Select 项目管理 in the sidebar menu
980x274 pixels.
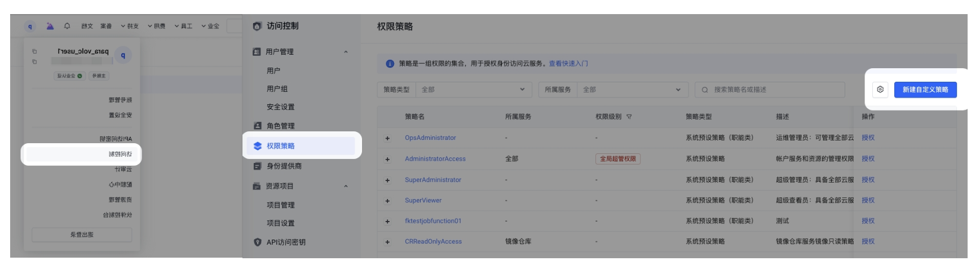pyautogui.click(x=280, y=205)
